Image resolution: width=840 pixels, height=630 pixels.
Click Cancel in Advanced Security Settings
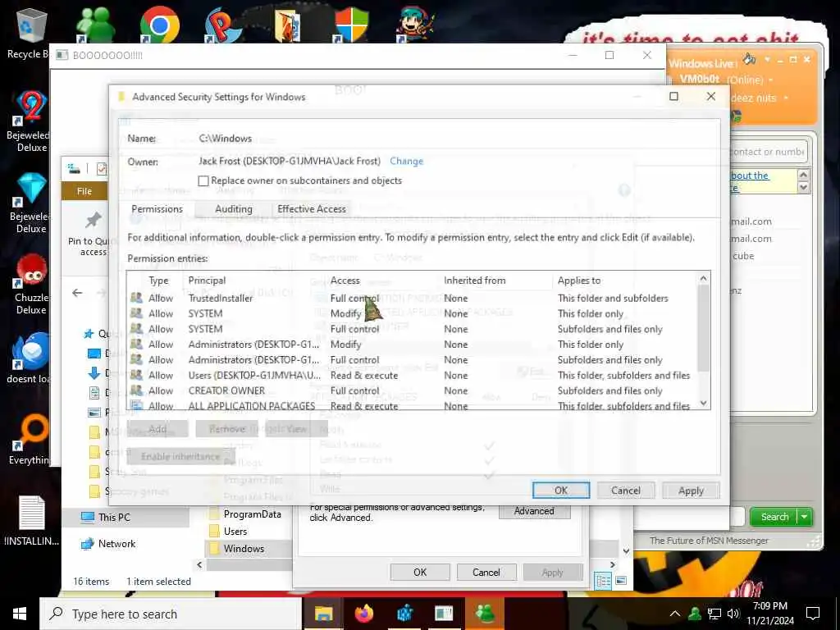[x=626, y=491]
